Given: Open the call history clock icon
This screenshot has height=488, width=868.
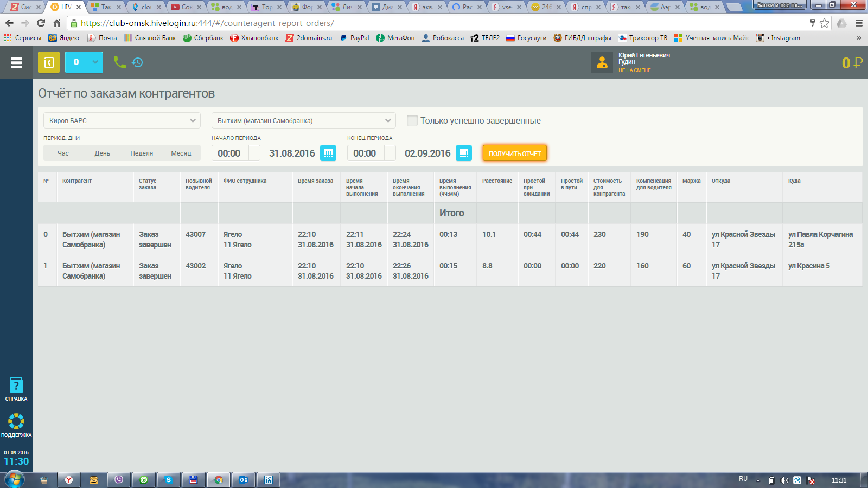Looking at the screenshot, I should [138, 62].
